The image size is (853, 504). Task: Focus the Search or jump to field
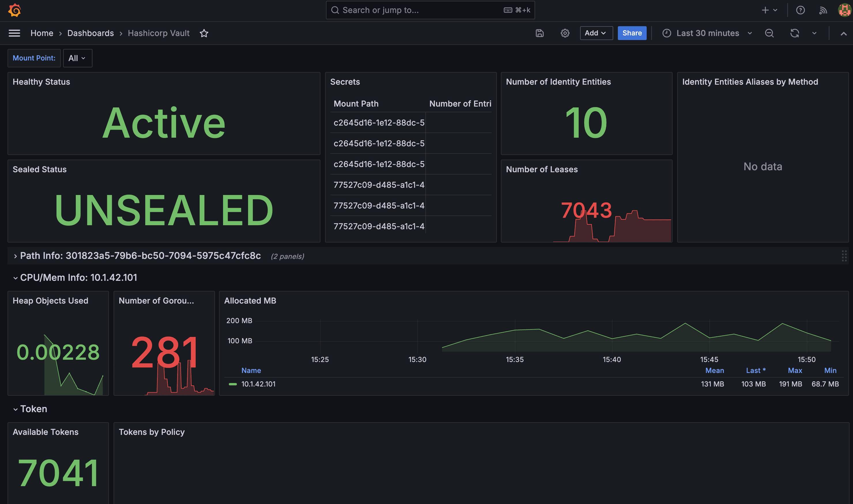430,10
